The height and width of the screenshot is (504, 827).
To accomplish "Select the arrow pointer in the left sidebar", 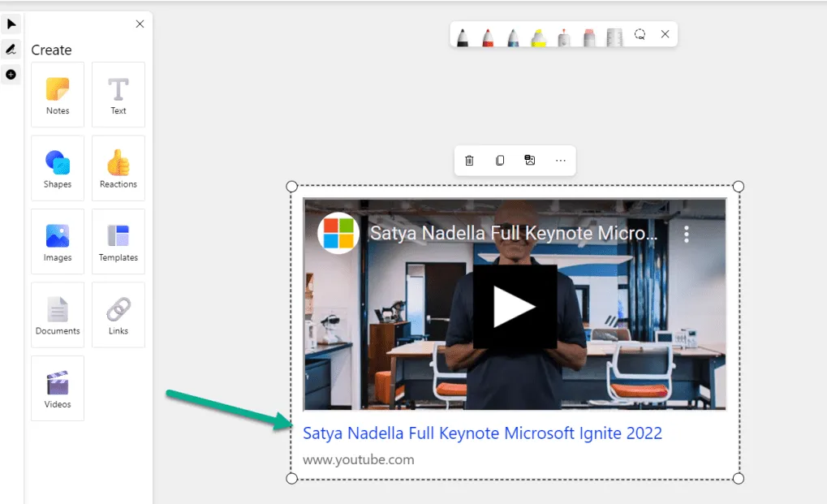I will [x=11, y=24].
